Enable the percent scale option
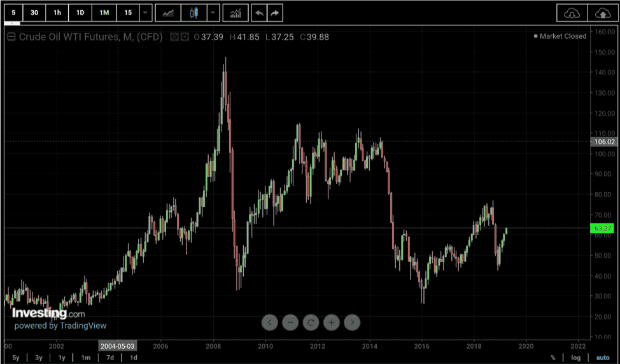 tap(553, 358)
